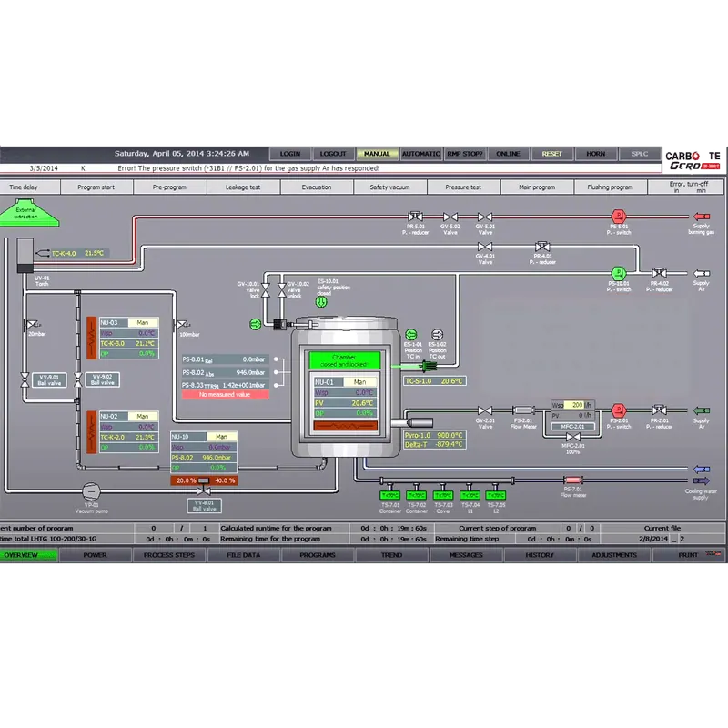The image size is (728, 728).
Task: Click the MFC-2.01 Wsp 200 l/h field
Action: (x=572, y=405)
